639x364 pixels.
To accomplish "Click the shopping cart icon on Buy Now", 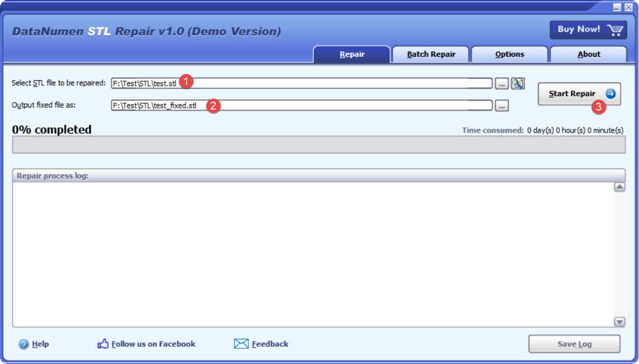I will (x=616, y=29).
